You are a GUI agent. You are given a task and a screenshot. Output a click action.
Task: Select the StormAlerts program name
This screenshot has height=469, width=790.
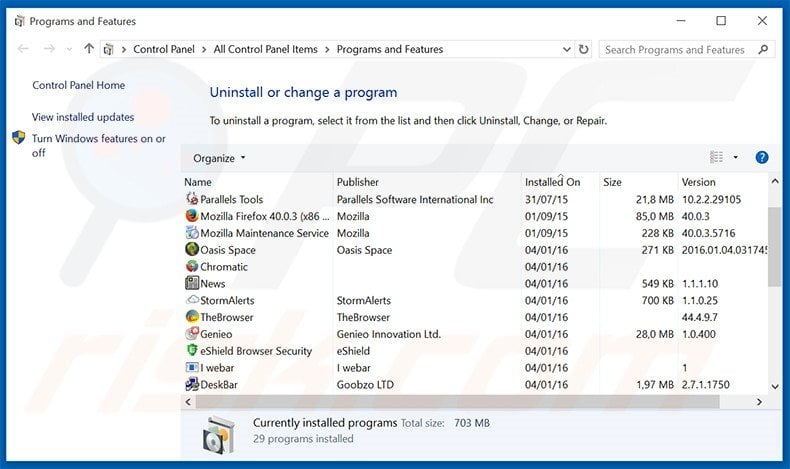[x=227, y=300]
